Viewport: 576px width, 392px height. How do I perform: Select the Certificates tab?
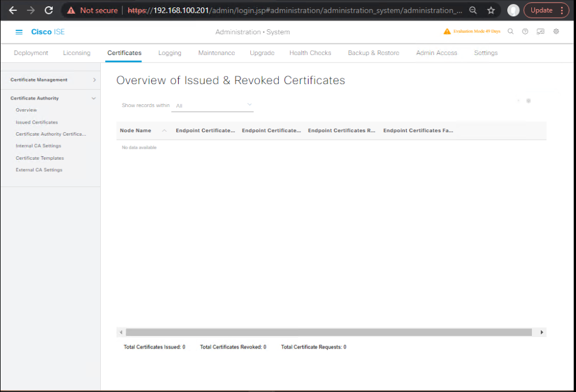point(124,53)
